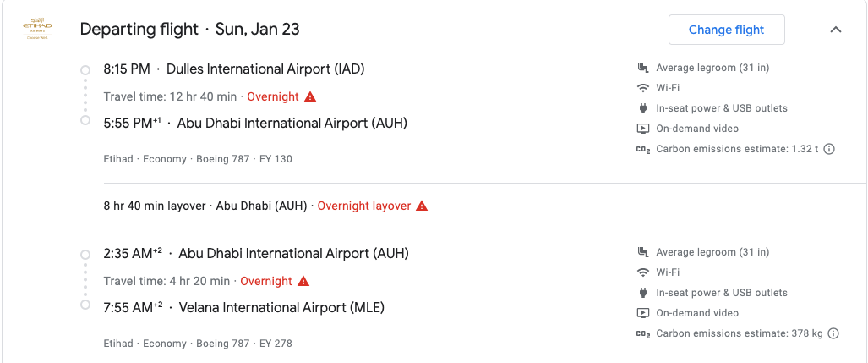Click the Velana International Airport (MLE) arrival text

(281, 308)
